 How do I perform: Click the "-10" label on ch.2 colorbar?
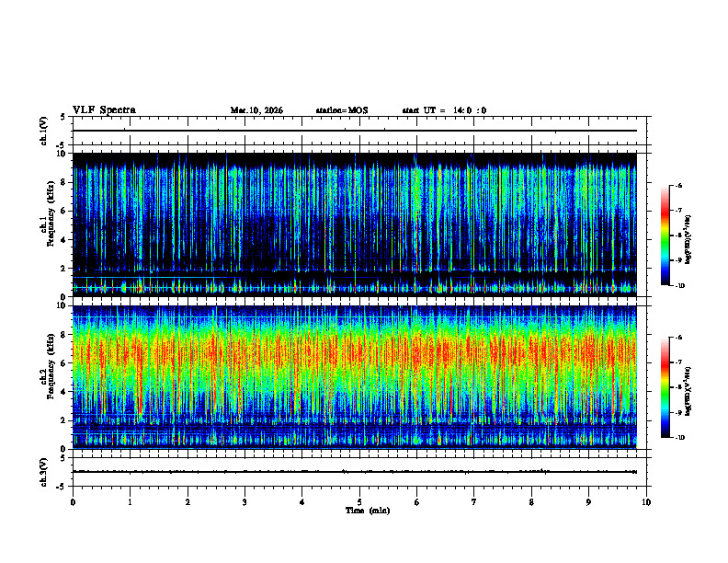680,438
